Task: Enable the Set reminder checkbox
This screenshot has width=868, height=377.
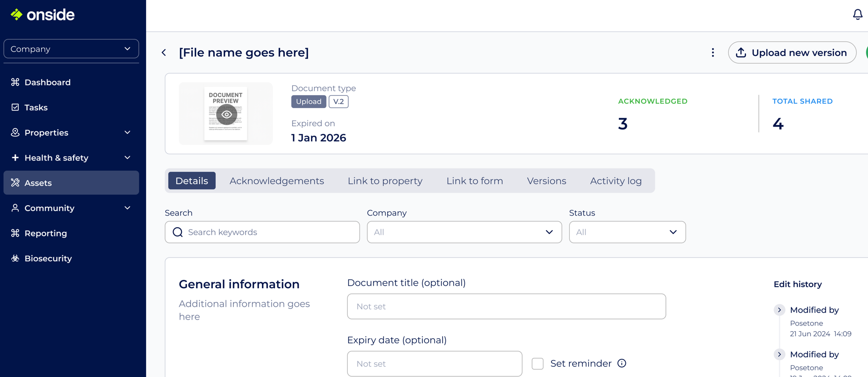Action: point(537,364)
